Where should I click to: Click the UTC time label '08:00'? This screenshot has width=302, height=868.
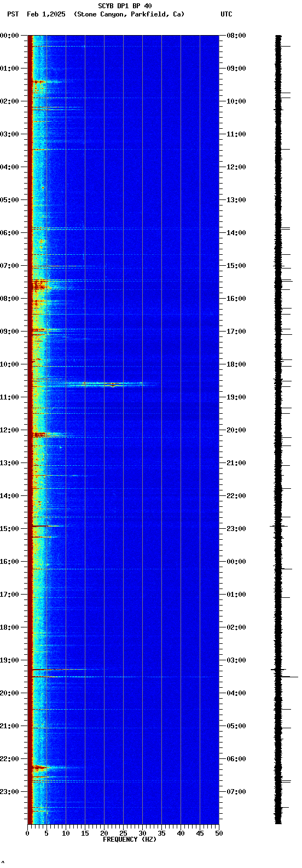[236, 36]
